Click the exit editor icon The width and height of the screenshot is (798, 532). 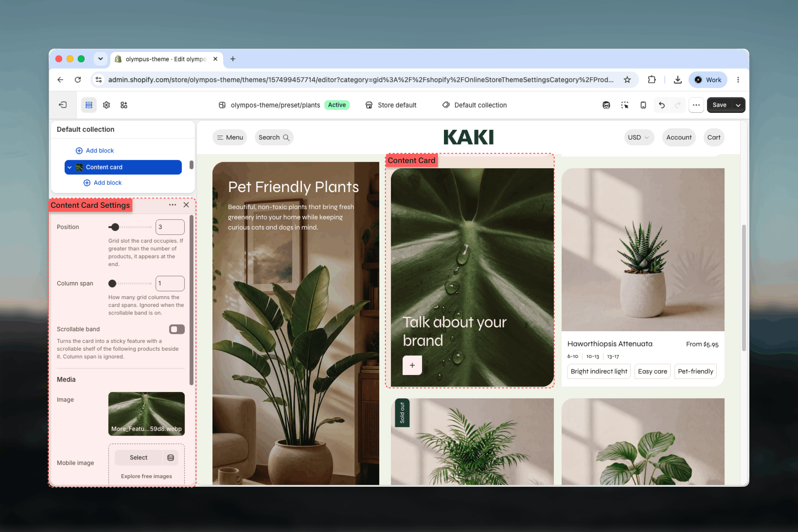pos(63,105)
